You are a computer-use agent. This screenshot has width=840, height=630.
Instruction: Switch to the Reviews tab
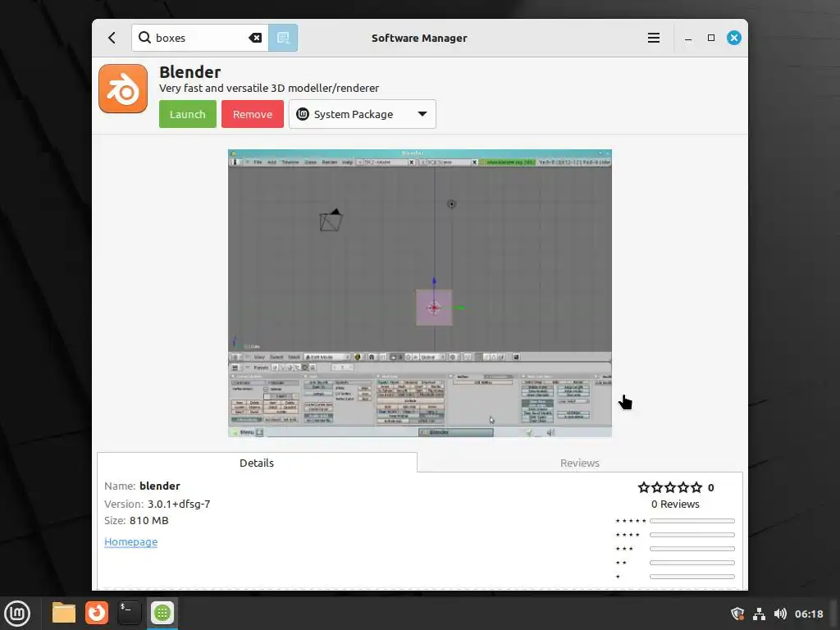pos(580,463)
